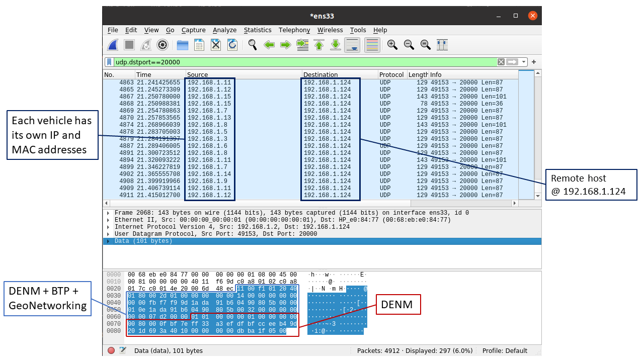Open expert information red circle icon
This screenshot has height=362, width=644.
pos(111,350)
